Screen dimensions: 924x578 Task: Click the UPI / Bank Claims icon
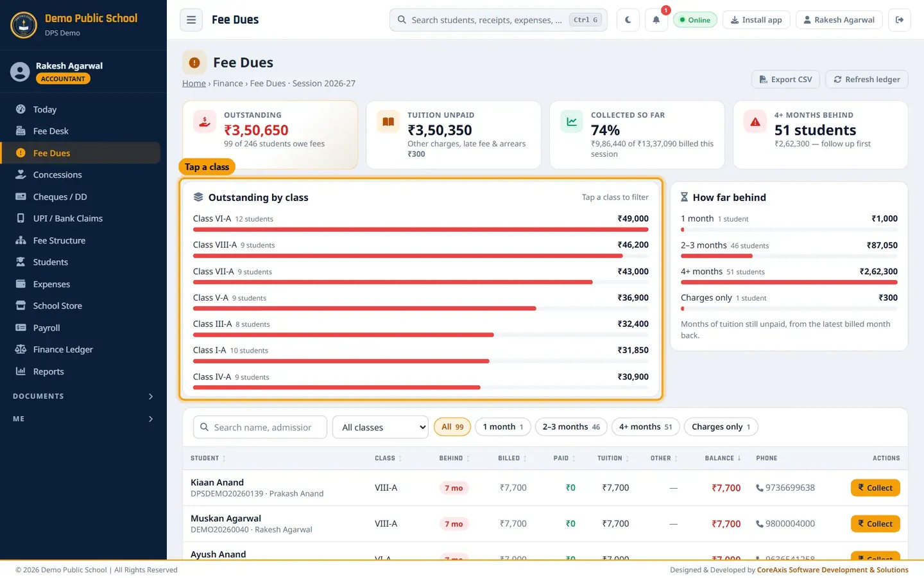(x=21, y=218)
